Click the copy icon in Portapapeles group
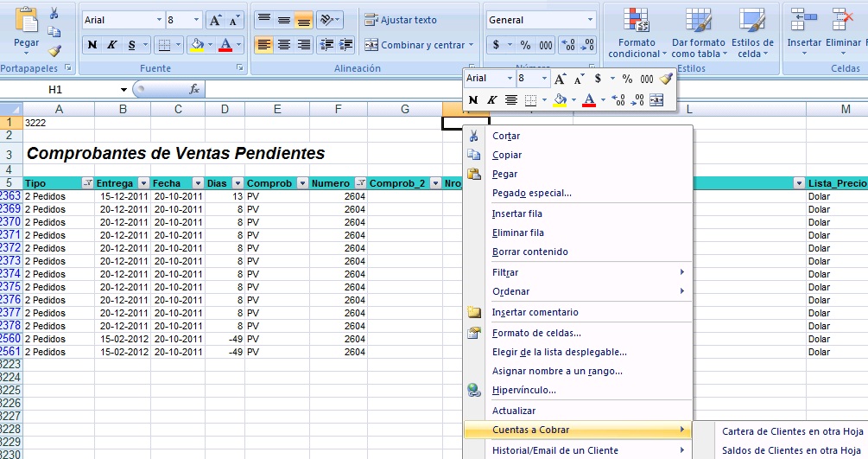 (x=54, y=32)
